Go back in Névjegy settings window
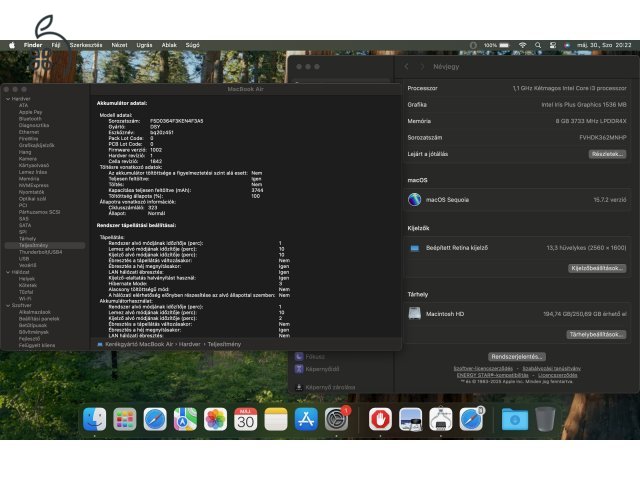This screenshot has width=640, height=480. (x=407, y=66)
